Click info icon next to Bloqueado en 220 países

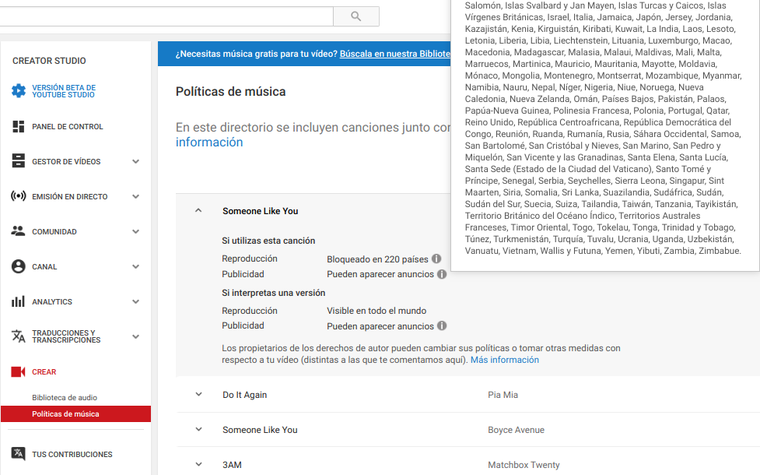pyautogui.click(x=436, y=259)
